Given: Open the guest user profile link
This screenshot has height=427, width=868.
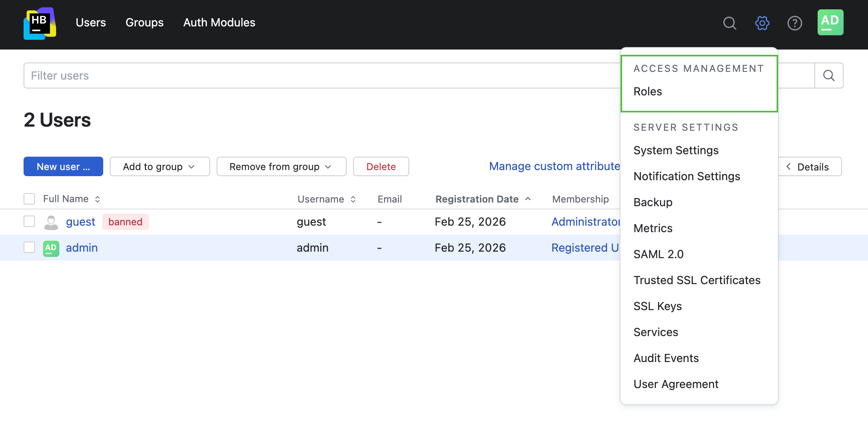Looking at the screenshot, I should point(80,222).
